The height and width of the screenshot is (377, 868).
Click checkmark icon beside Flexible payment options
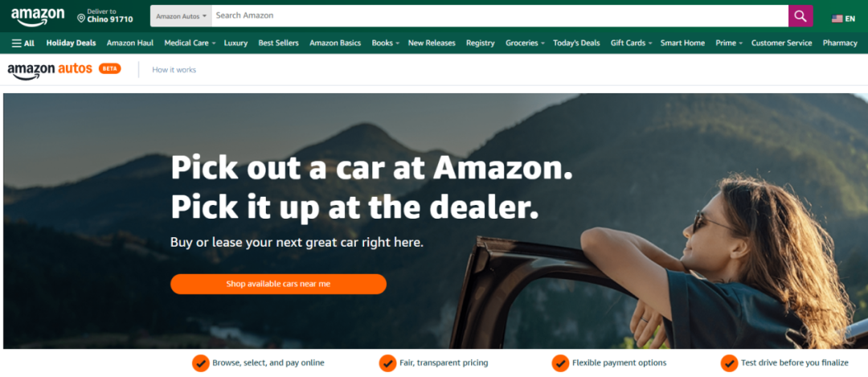coord(560,363)
